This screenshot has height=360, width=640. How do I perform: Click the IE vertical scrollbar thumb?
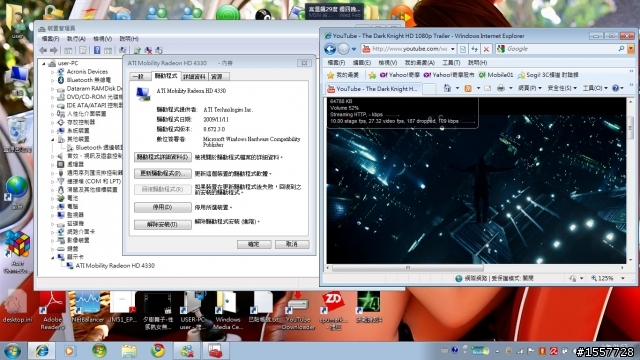tap(631, 128)
